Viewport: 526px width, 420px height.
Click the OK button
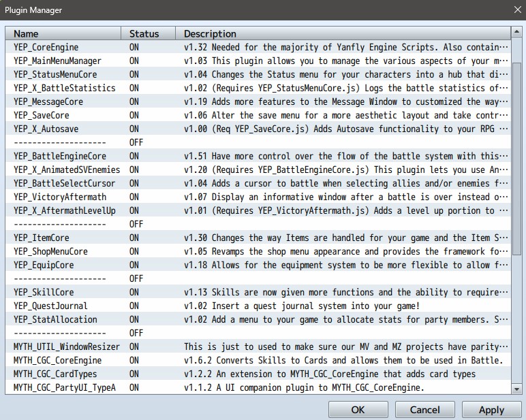point(358,410)
